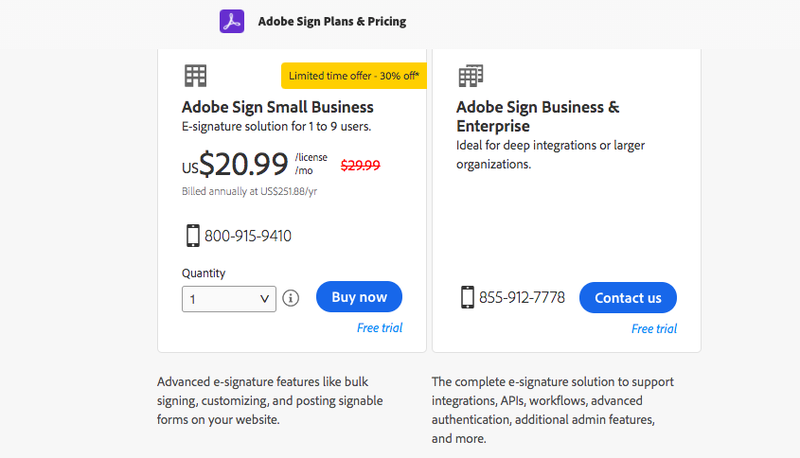Click the Adobe Acrobat logo icon
Viewport: 800px width, 458px height.
232,21
